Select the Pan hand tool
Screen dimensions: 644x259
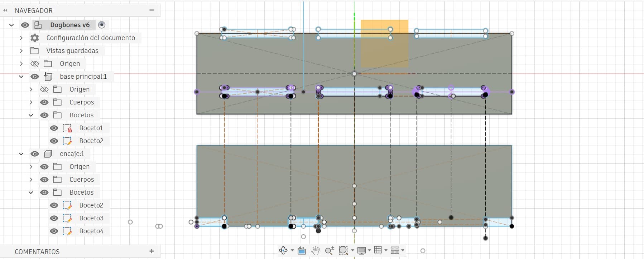click(x=316, y=250)
